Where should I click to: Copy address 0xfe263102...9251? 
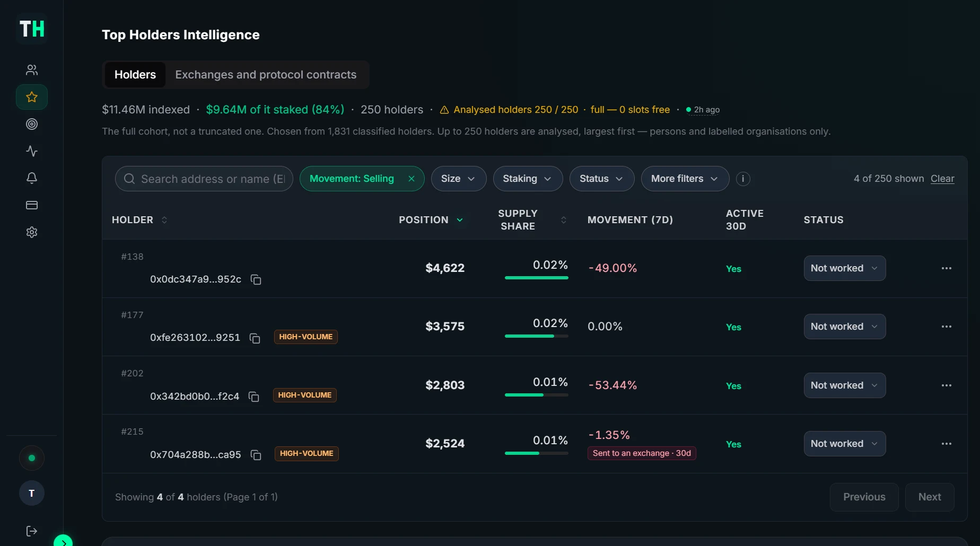[x=255, y=338]
